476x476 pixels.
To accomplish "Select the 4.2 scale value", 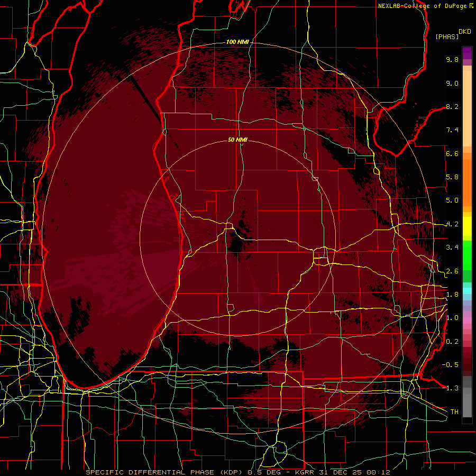I will 452,224.
